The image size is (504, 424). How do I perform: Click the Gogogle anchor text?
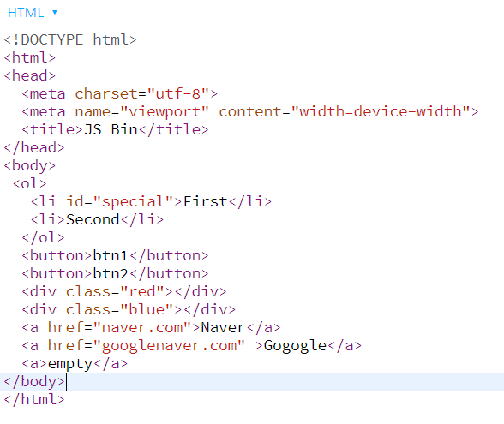(295, 346)
